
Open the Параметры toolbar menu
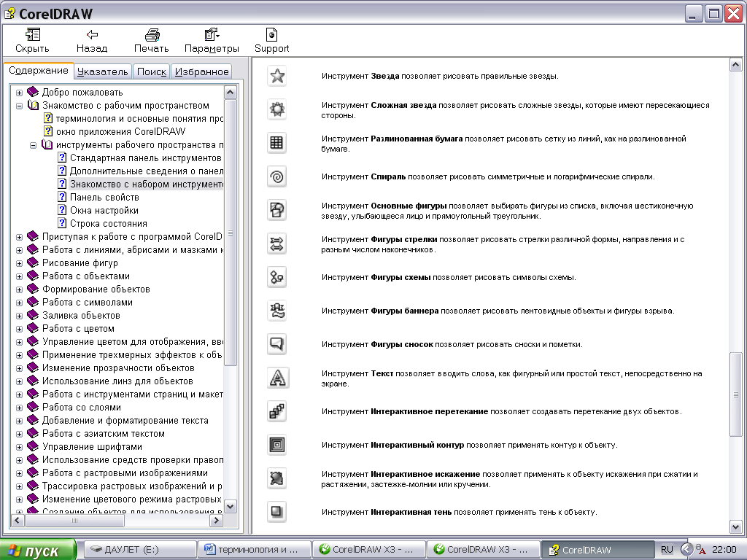tap(212, 41)
